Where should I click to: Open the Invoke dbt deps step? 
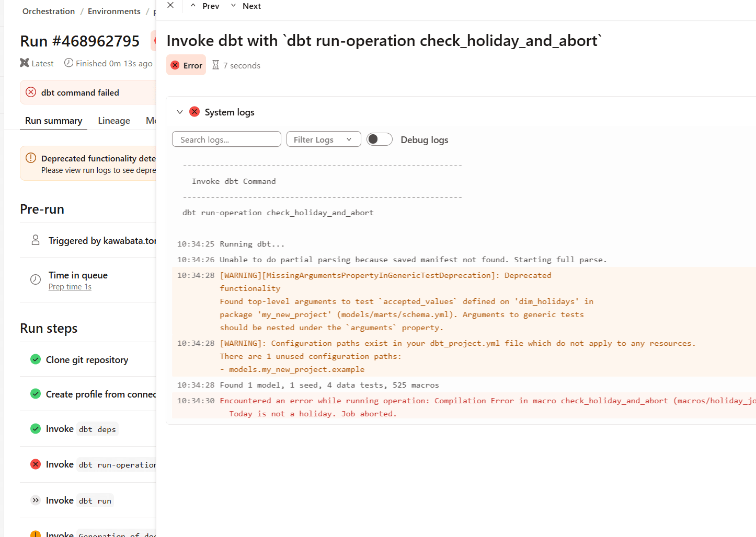pos(81,429)
